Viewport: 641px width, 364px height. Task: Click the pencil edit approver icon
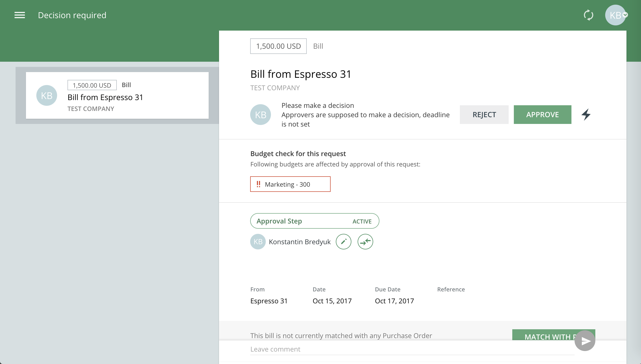(x=343, y=242)
